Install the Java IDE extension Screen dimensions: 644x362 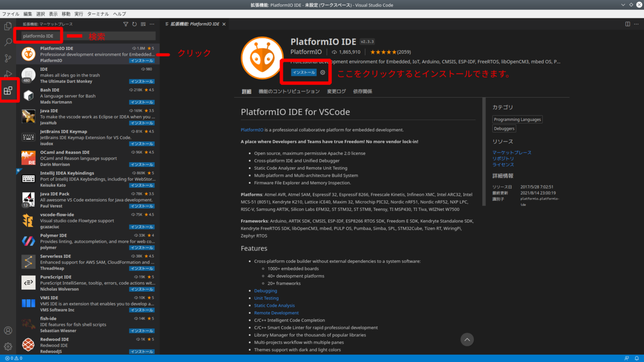[142, 123]
